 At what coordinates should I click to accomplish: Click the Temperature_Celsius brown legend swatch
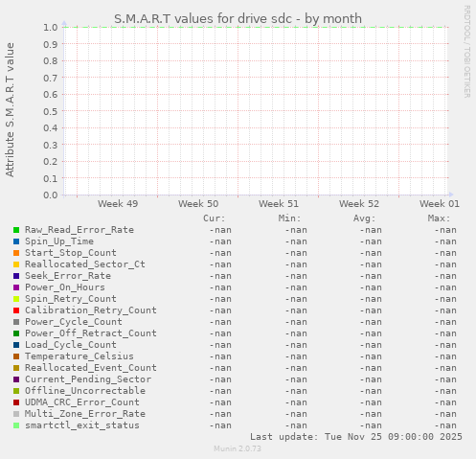click(16, 356)
